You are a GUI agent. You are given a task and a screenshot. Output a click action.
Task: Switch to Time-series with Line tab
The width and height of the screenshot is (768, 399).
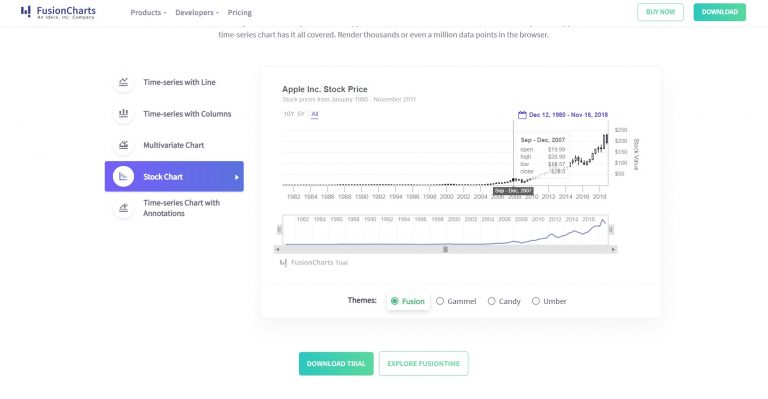[x=174, y=82]
